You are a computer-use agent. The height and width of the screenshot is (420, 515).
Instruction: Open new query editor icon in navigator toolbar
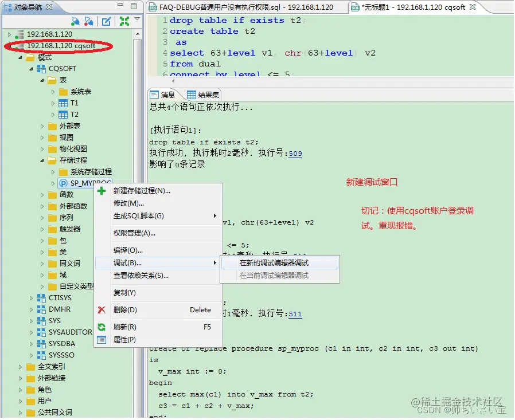106,22
